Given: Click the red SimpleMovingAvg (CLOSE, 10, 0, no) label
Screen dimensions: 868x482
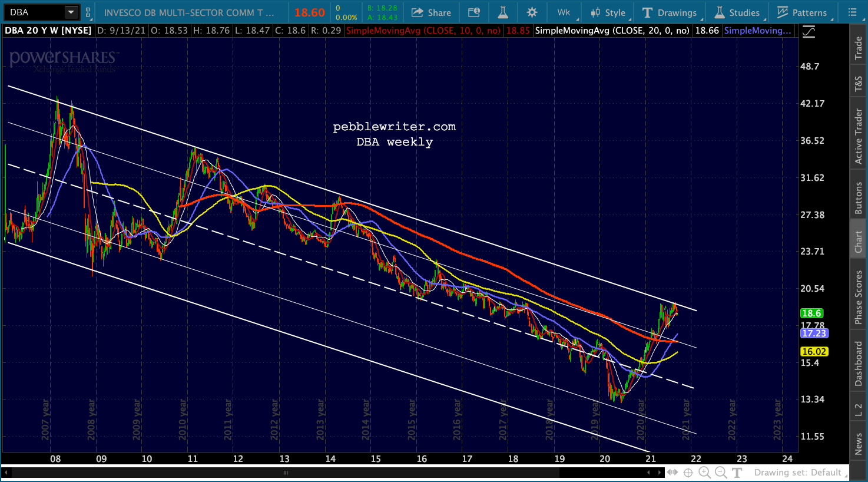Looking at the screenshot, I should 423,30.
